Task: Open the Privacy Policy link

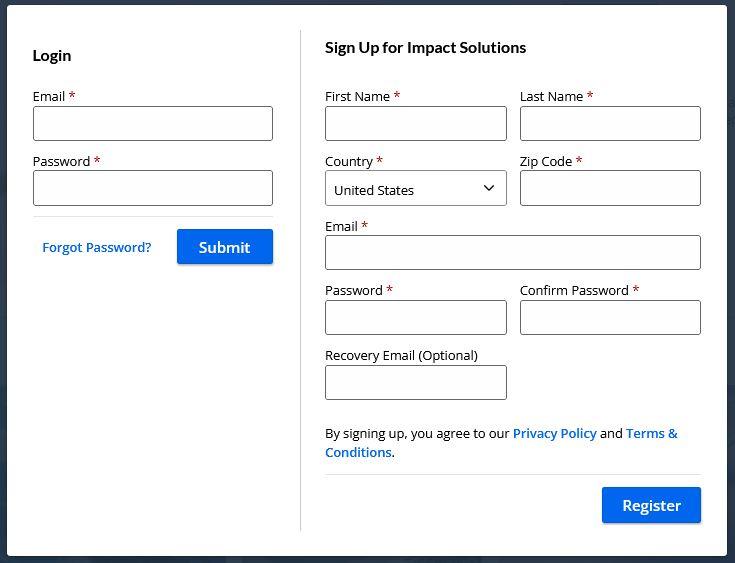Action: point(554,433)
